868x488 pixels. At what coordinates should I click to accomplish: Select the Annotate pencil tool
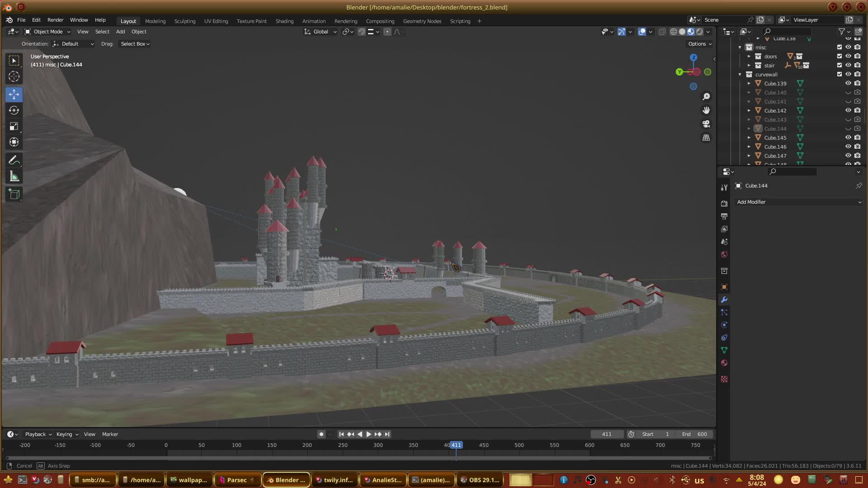point(14,160)
